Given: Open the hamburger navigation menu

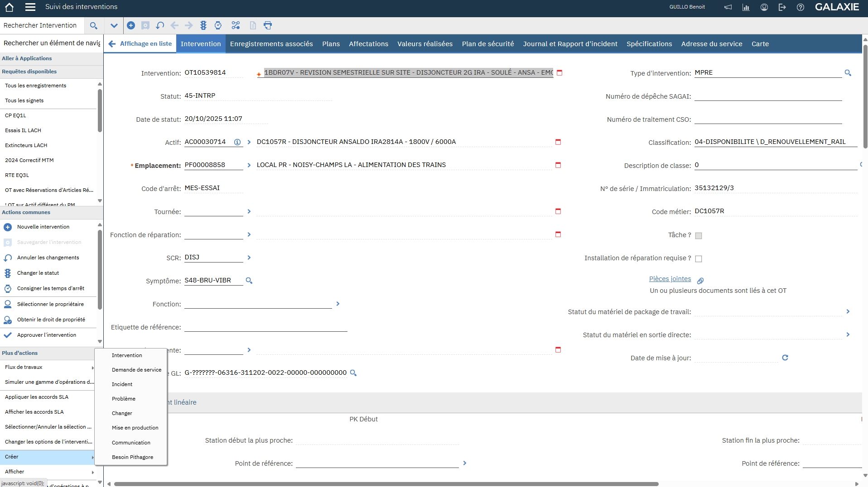Looking at the screenshot, I should pos(30,7).
